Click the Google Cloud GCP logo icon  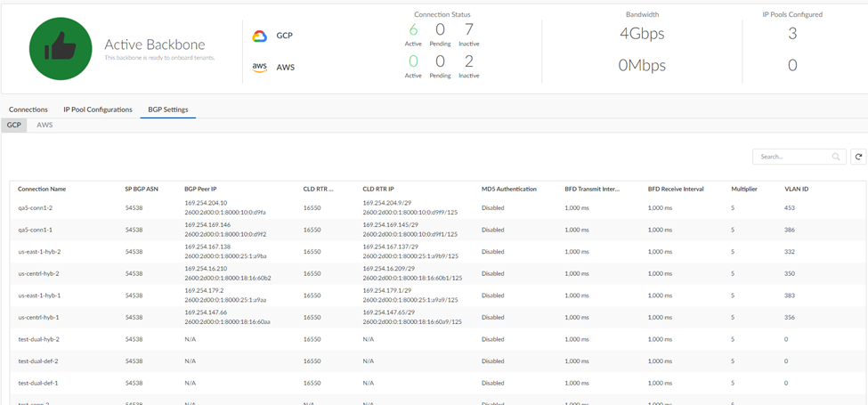(x=260, y=36)
